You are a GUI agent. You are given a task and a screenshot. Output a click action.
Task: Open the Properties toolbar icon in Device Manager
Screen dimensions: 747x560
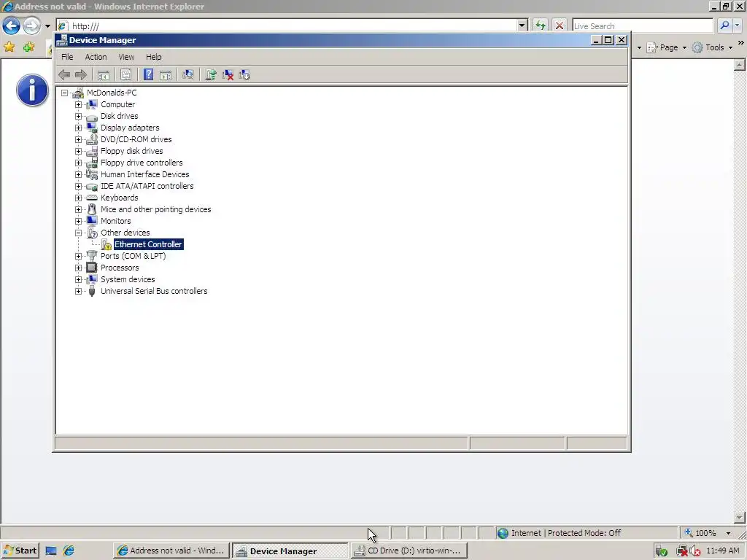click(x=125, y=75)
